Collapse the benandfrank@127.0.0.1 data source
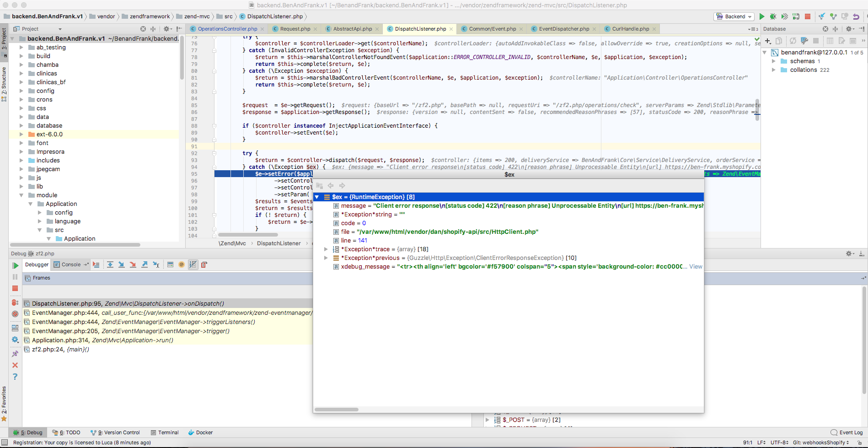Viewport: 868px width, 448px height. point(765,53)
